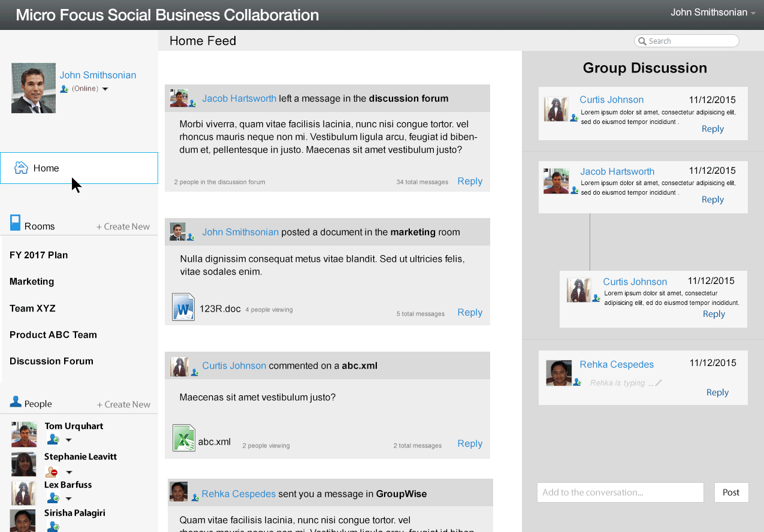Open the Rehka Cespedes link in the GroupWise post
Screen dimensions: 764x532
(238, 494)
